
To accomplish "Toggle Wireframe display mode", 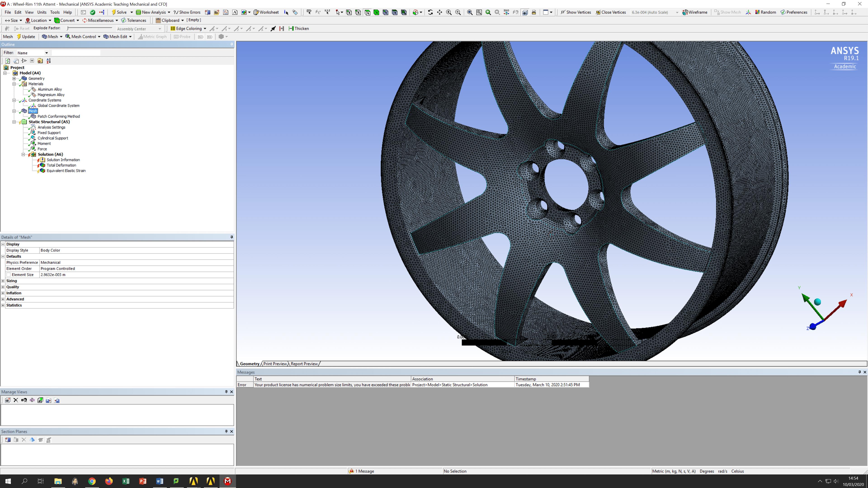I will click(x=694, y=12).
